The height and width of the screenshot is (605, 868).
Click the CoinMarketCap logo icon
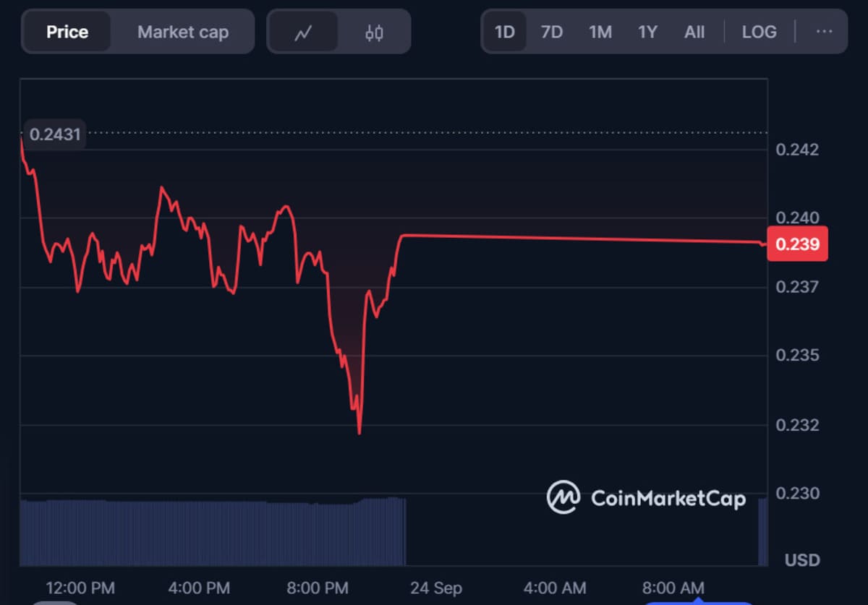pyautogui.click(x=563, y=497)
